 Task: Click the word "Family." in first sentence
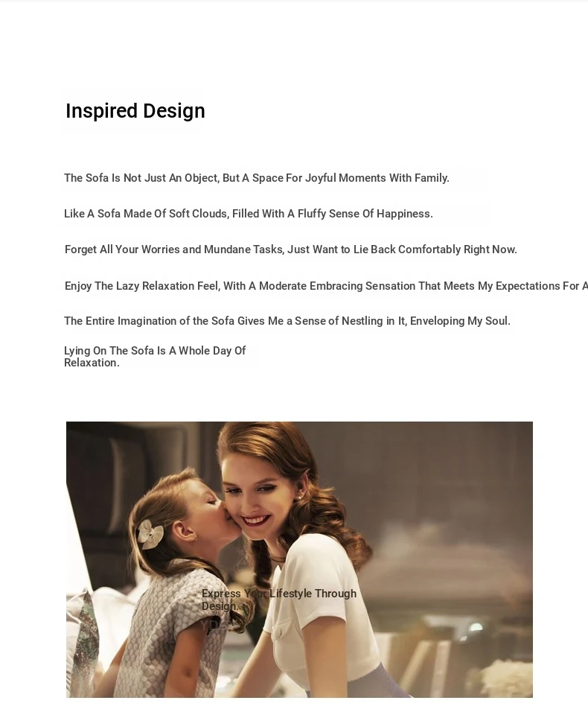coord(432,178)
